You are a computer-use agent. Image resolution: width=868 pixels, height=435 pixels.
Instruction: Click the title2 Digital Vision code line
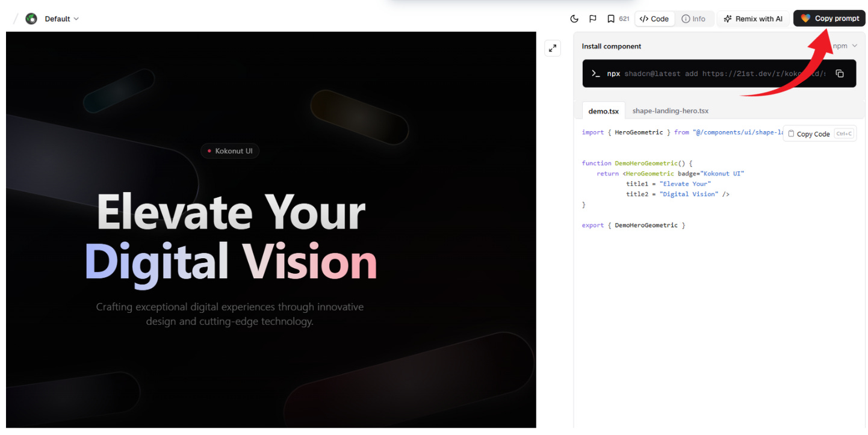click(678, 194)
